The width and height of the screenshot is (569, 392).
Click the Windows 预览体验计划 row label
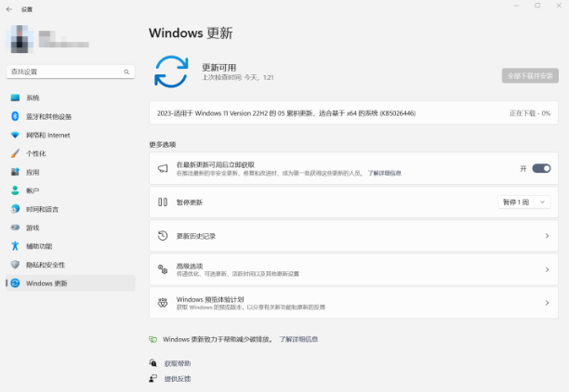pyautogui.click(x=210, y=299)
